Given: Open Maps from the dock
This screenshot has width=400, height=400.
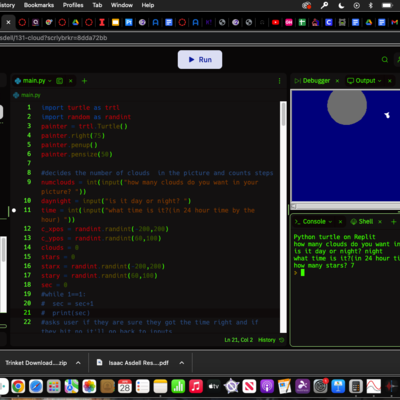Looking at the screenshot, I should (x=71, y=387).
